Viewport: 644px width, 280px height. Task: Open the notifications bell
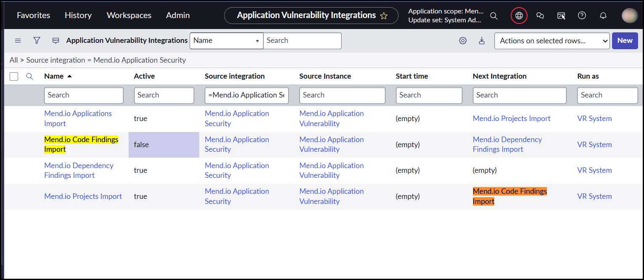click(x=603, y=16)
